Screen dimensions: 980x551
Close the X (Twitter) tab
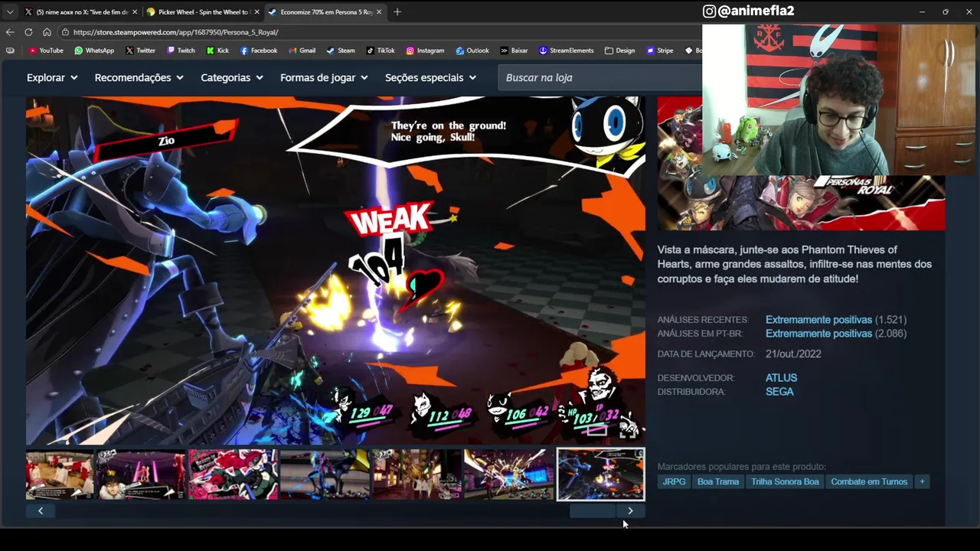pos(135,11)
